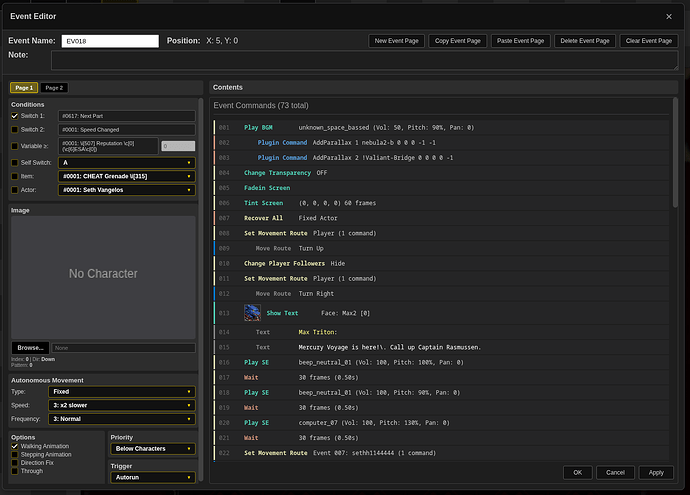The width and height of the screenshot is (690, 495).
Task: Confirm with the OK button
Action: coord(577,473)
